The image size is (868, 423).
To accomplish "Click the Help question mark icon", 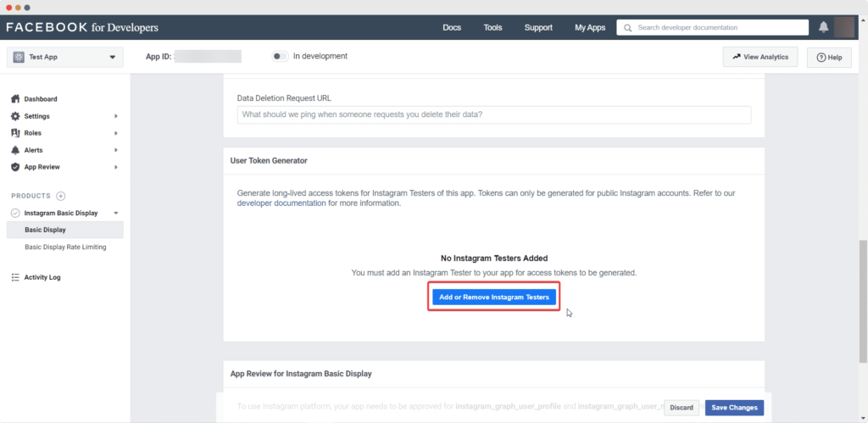I will tap(821, 58).
